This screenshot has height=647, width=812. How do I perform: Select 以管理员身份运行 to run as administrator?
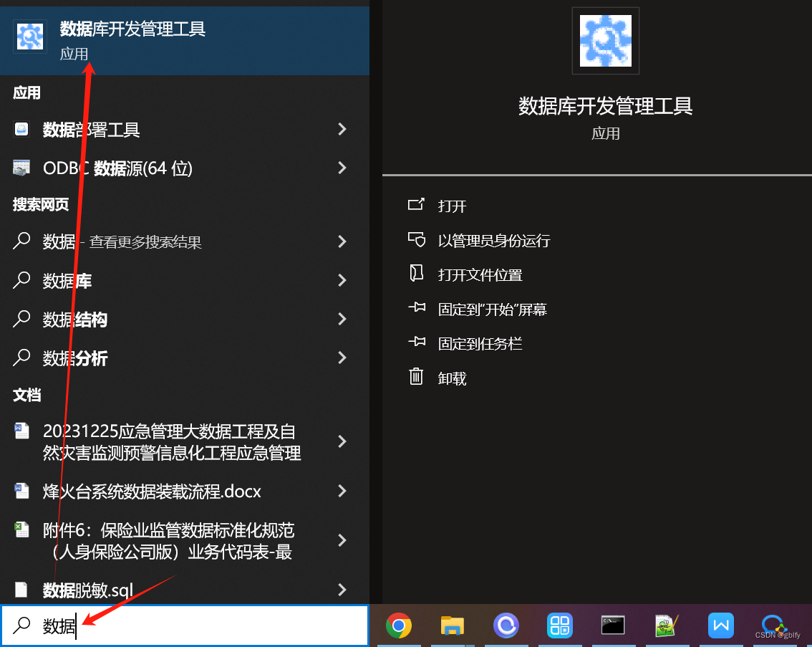494,240
